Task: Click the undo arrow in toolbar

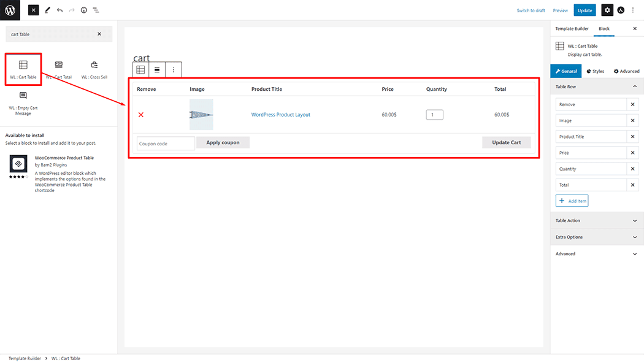Action: pos(59,10)
